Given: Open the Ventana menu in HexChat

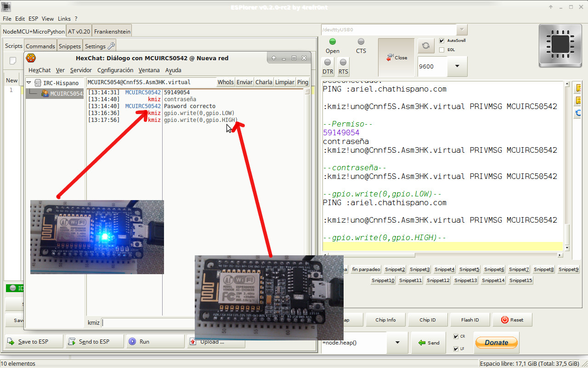Looking at the screenshot, I should [x=149, y=70].
